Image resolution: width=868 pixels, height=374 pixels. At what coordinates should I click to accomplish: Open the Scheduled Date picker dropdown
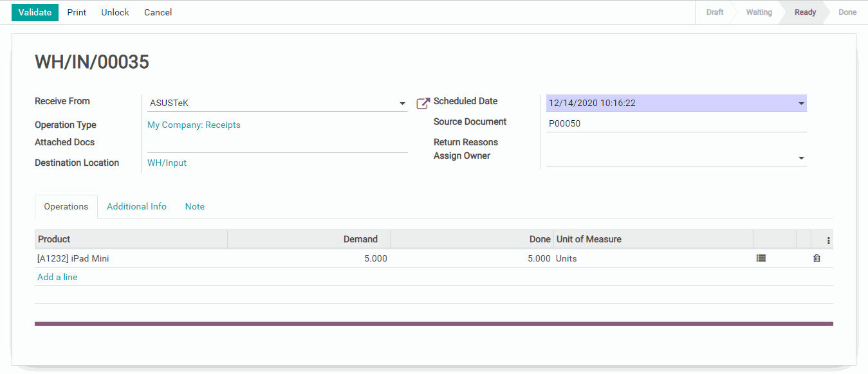[x=801, y=103]
